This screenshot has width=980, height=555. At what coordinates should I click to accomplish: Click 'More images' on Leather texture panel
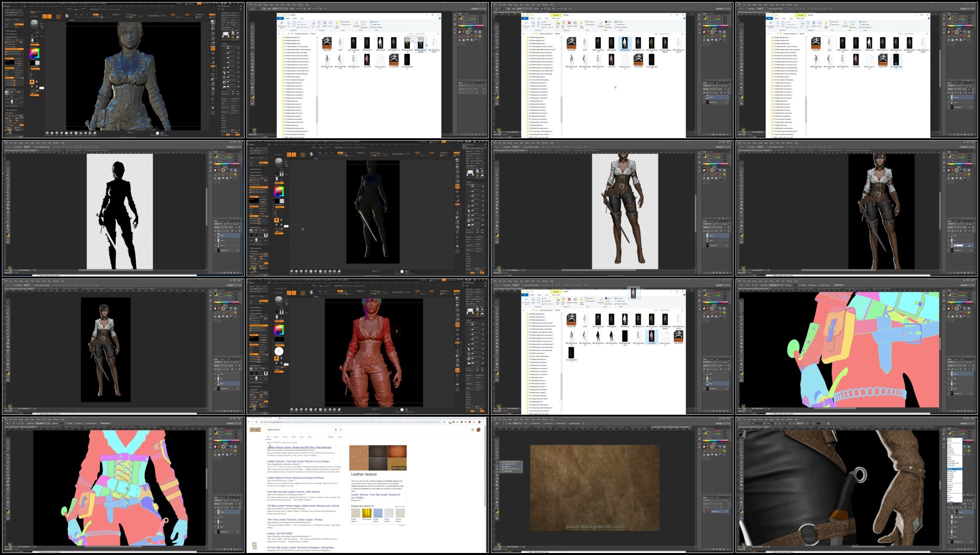(x=398, y=468)
